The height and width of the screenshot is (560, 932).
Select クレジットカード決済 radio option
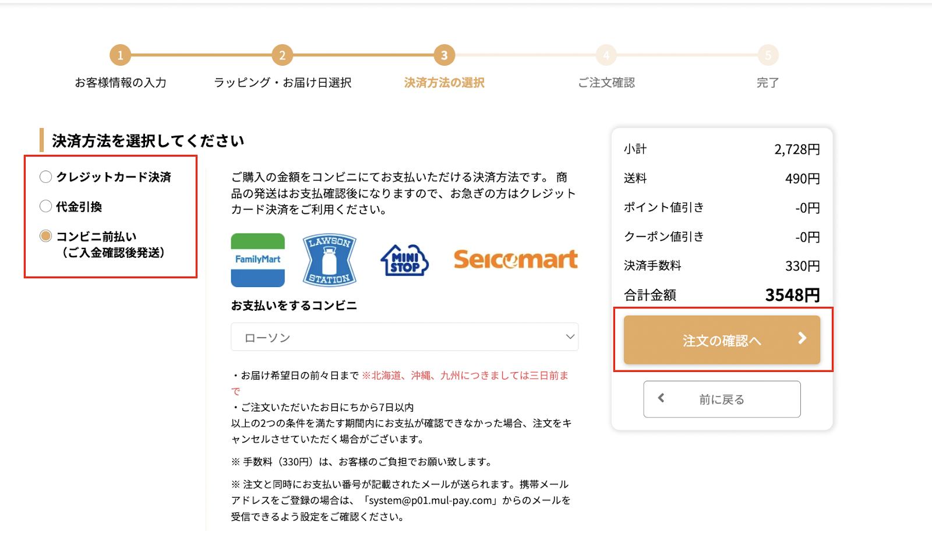[x=46, y=177]
